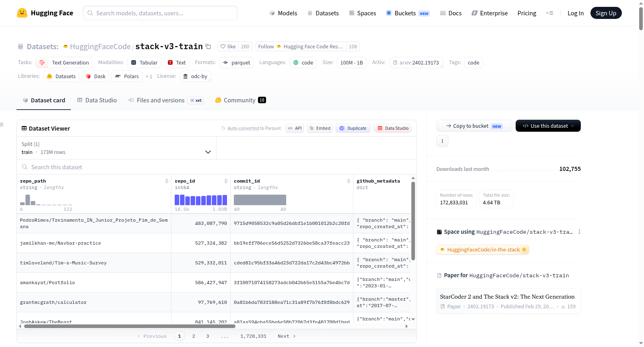The height and width of the screenshot is (347, 644).
Task: Show additional libraries with +1
Action: pyautogui.click(x=149, y=76)
